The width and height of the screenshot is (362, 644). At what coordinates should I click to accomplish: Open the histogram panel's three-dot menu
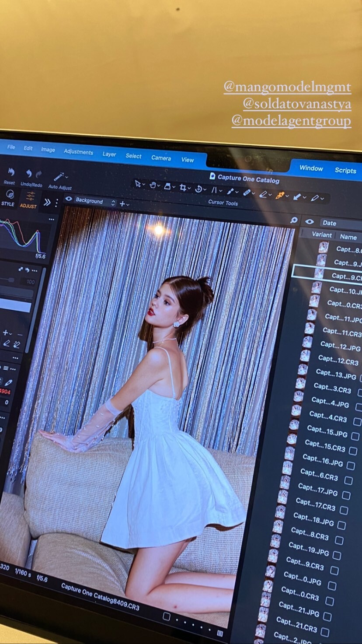coord(51,219)
